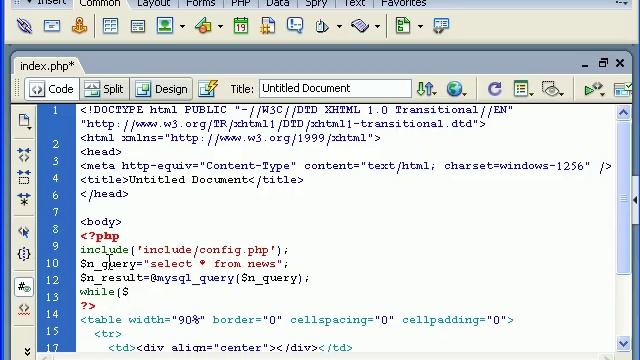Image resolution: width=640 pixels, height=360 pixels.
Task: Click the Server-Side Include icon
Action: [x=268, y=26]
